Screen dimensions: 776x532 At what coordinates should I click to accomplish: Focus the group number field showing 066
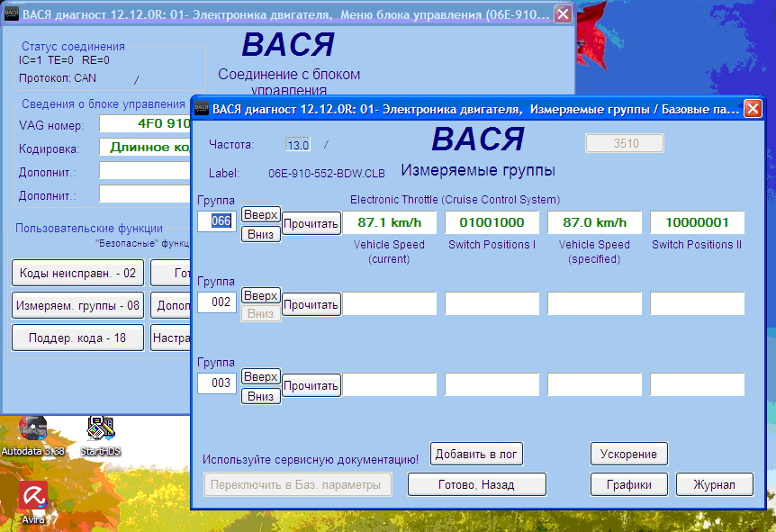tap(217, 221)
